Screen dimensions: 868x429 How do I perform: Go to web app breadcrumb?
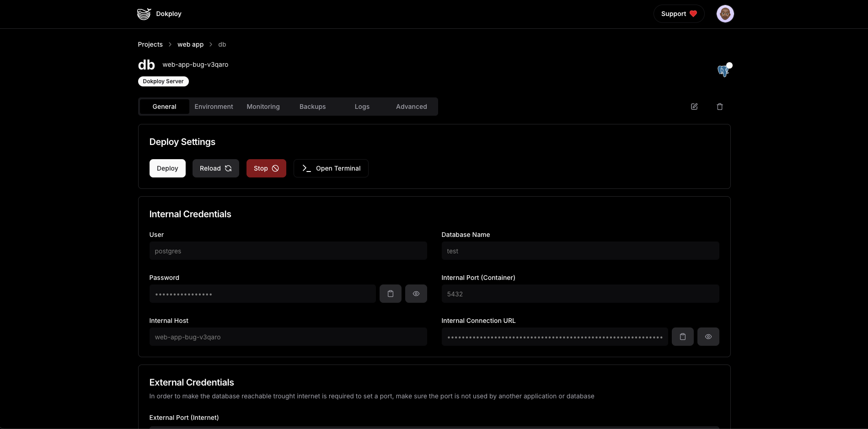pos(191,44)
